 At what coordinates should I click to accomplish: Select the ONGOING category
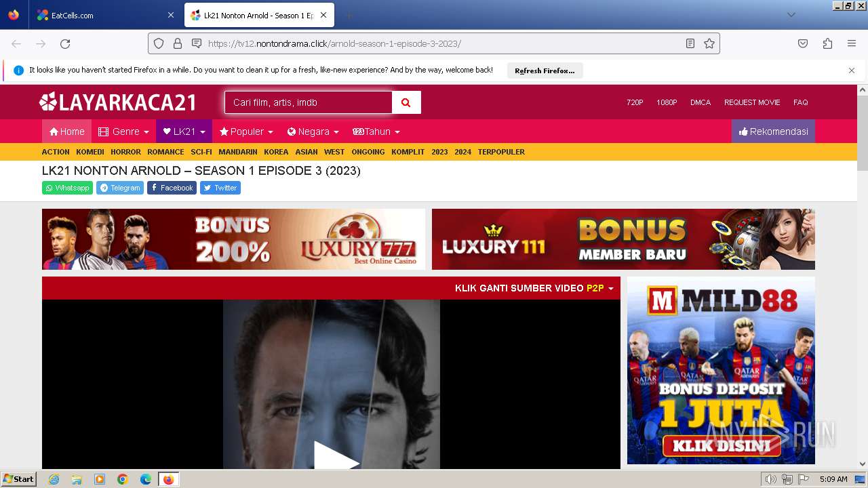click(x=368, y=152)
